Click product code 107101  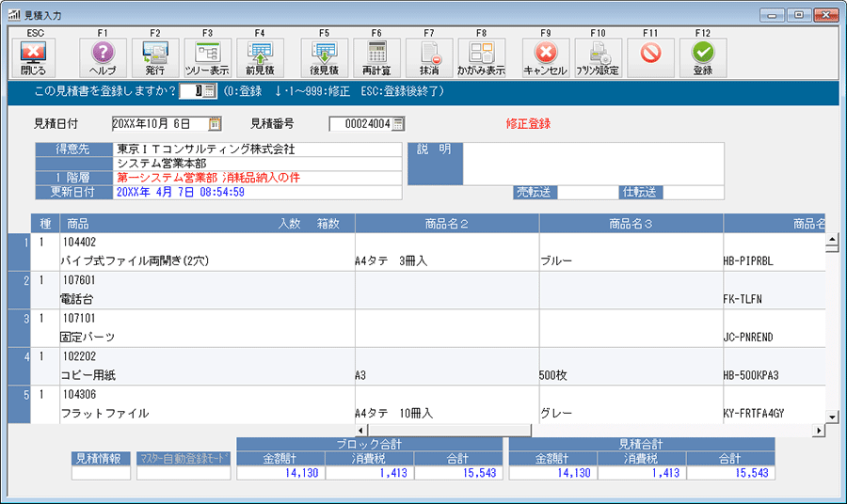(x=79, y=319)
